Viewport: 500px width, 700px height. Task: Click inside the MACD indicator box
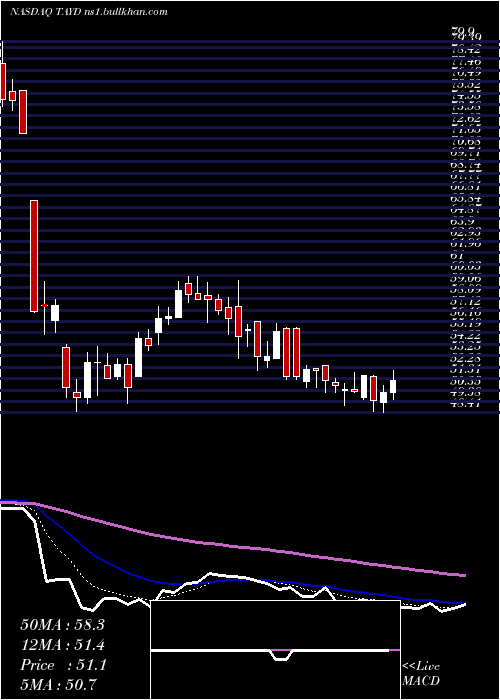click(x=275, y=650)
